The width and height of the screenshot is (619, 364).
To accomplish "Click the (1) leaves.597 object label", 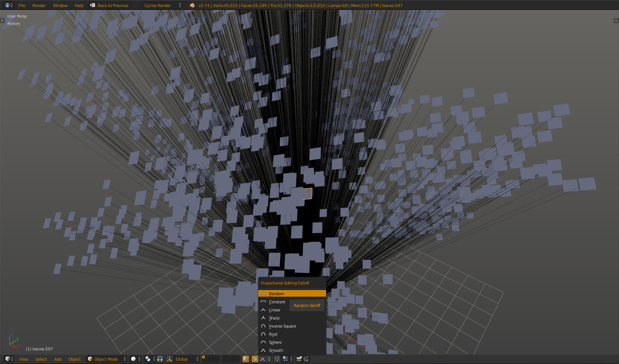I will pyautogui.click(x=39, y=349).
